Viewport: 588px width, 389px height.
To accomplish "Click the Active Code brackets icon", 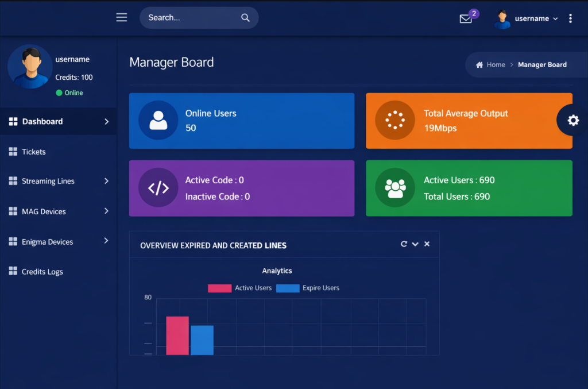I will pyautogui.click(x=158, y=188).
